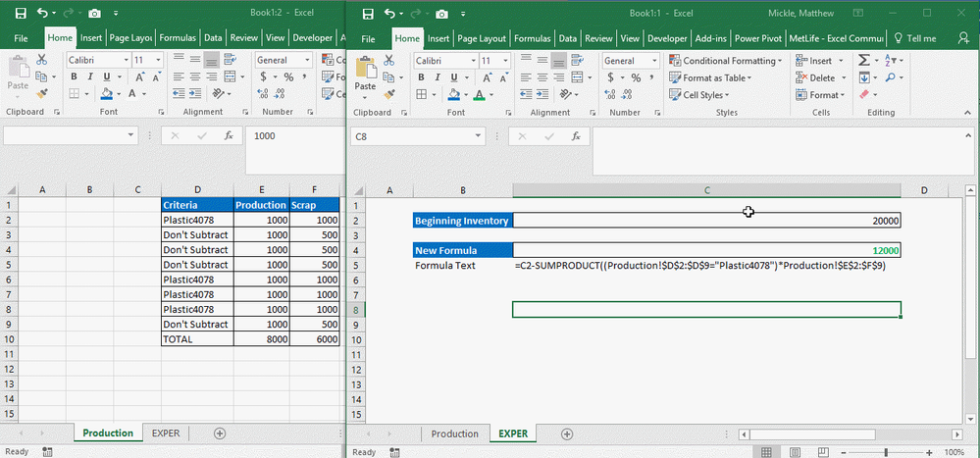Click Format Painter brush in right window
This screenshot has width=980, height=458.
tap(388, 95)
